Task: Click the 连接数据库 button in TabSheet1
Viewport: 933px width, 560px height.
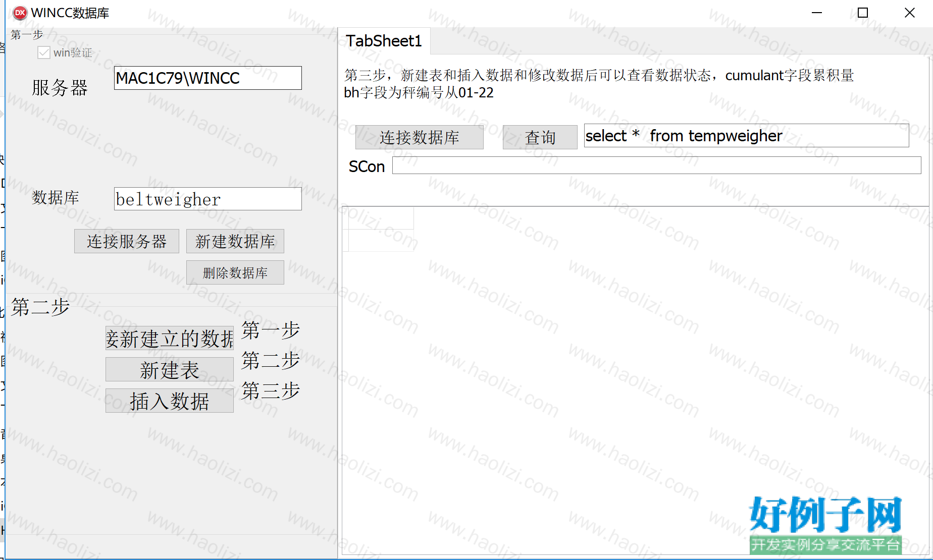Action: pyautogui.click(x=419, y=137)
